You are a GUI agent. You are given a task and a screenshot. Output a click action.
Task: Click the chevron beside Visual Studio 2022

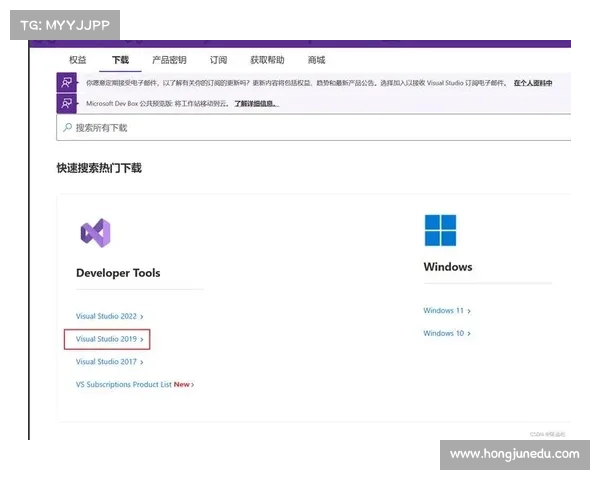tap(142, 317)
